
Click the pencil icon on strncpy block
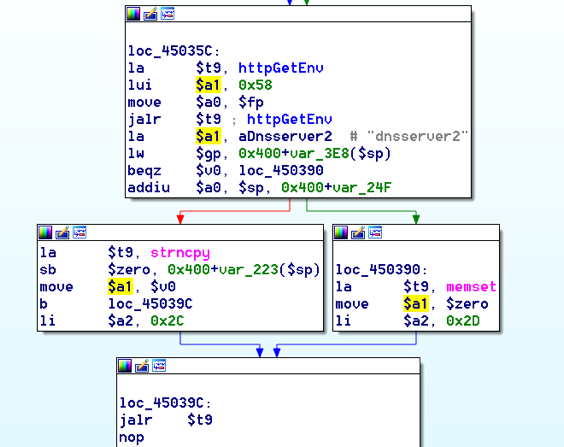[x=62, y=233]
